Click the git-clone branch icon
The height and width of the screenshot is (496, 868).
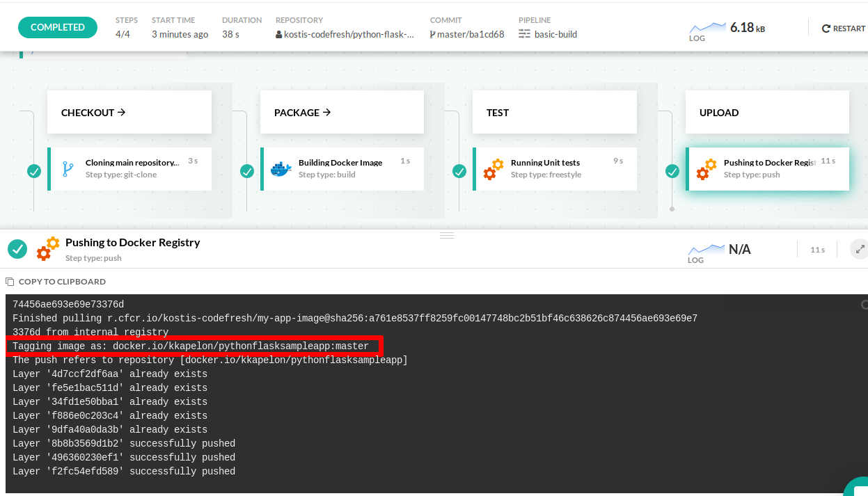(x=68, y=168)
